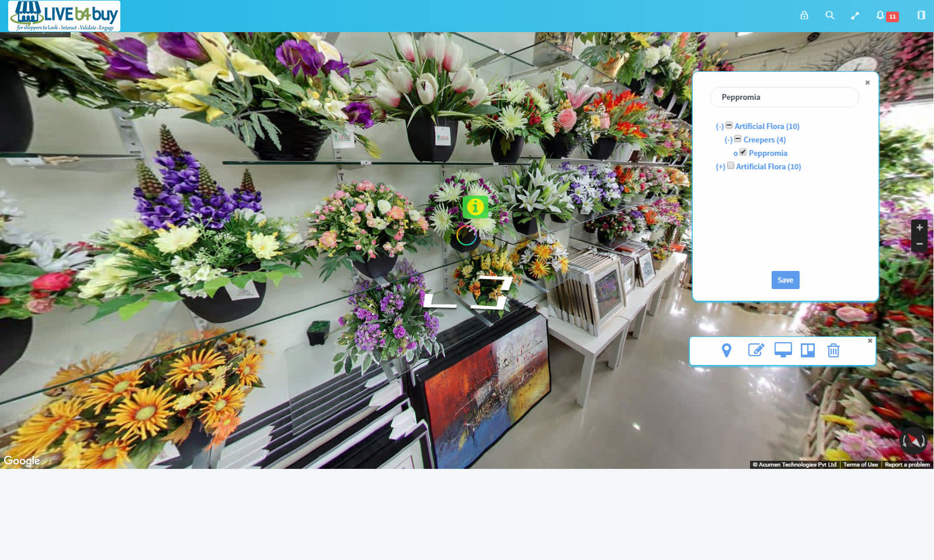Select the location pin tool
The image size is (934, 560).
(x=727, y=350)
